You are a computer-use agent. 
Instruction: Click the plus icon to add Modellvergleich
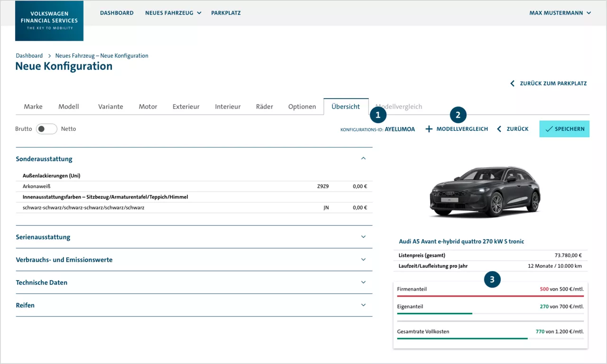point(428,128)
